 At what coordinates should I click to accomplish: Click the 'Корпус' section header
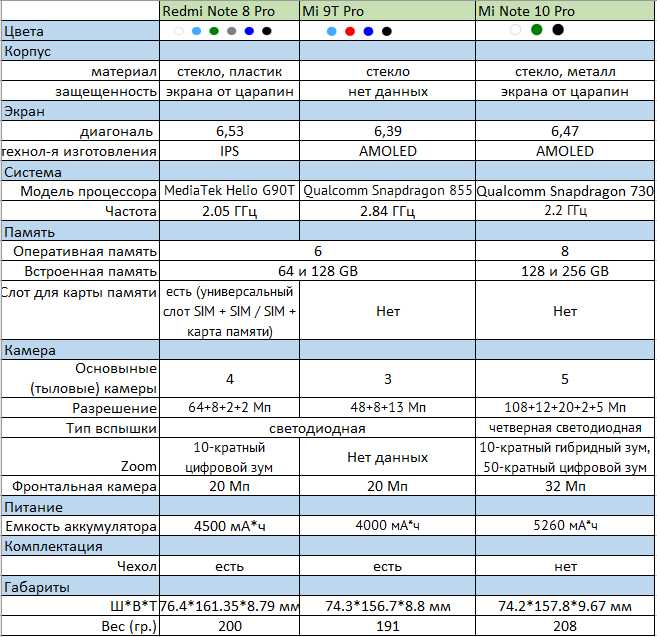(80, 51)
